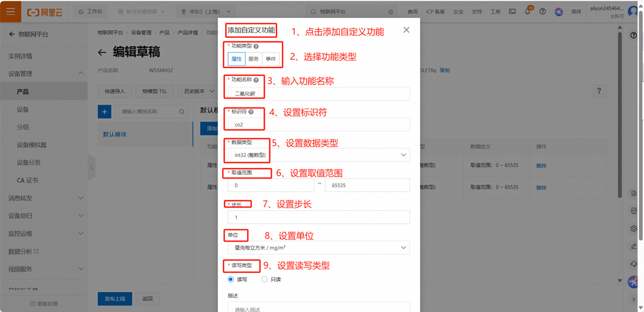Open 设备 in the sidebar menu
Screen dimensions: 644x312
(23, 109)
